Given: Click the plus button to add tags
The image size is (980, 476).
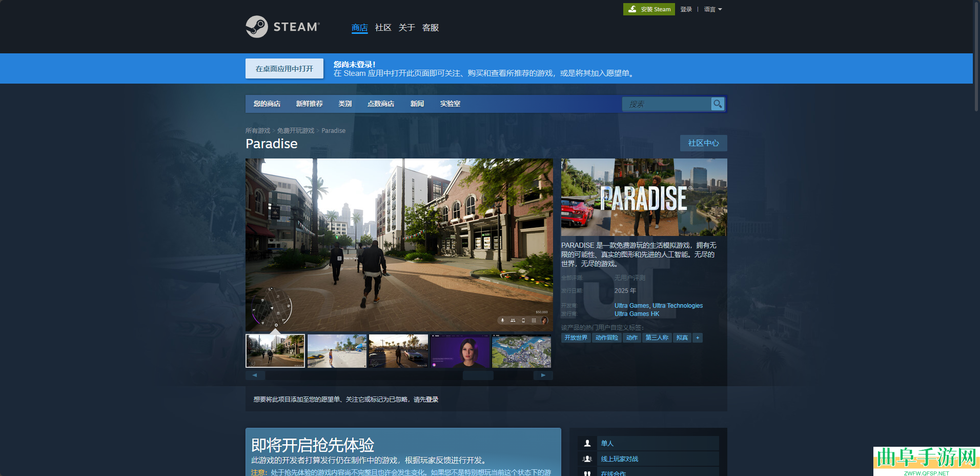Looking at the screenshot, I should point(698,338).
